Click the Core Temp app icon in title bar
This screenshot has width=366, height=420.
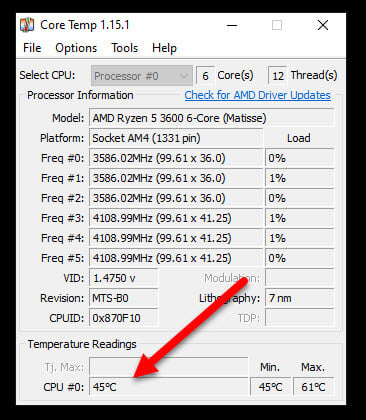[x=27, y=25]
